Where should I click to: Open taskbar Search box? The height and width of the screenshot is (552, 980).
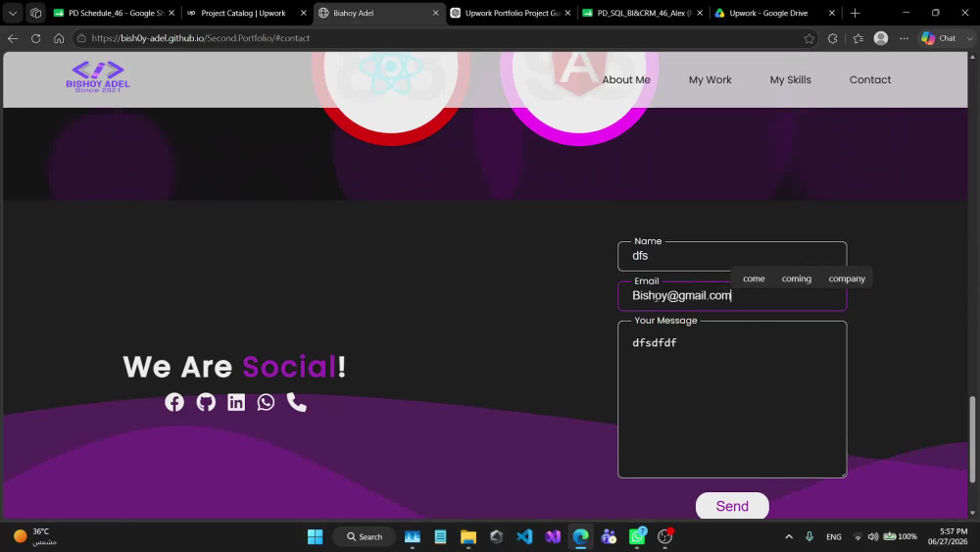(365, 536)
